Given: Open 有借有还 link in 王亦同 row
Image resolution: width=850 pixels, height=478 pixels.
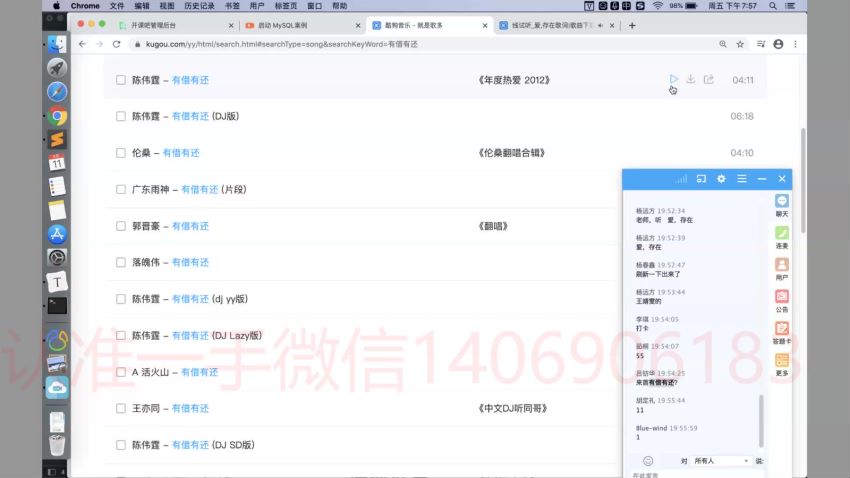Looking at the screenshot, I should 190,408.
